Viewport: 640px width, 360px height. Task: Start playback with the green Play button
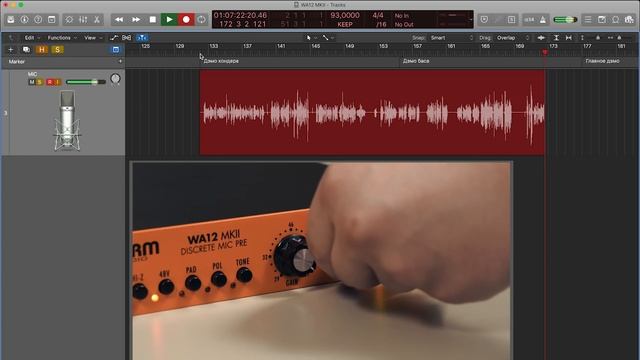pyautogui.click(x=169, y=20)
